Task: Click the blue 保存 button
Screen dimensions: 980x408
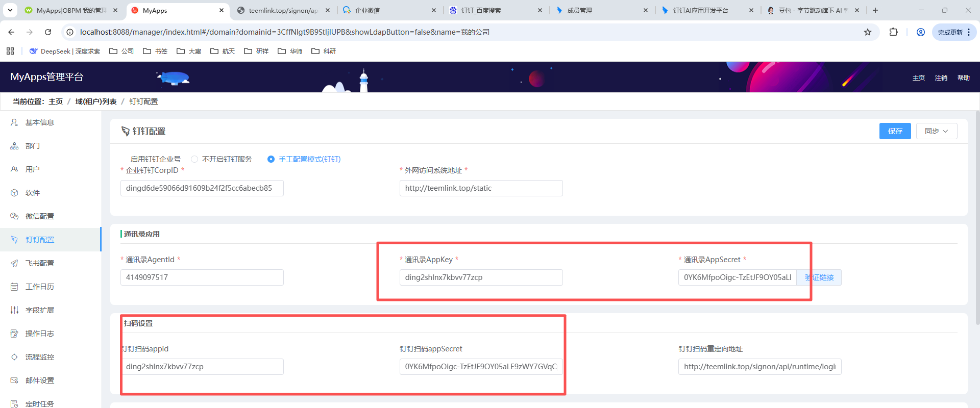Action: click(x=895, y=131)
